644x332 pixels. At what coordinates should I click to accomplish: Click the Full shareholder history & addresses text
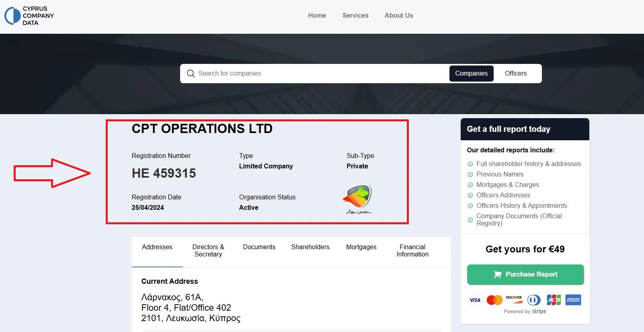click(x=529, y=164)
